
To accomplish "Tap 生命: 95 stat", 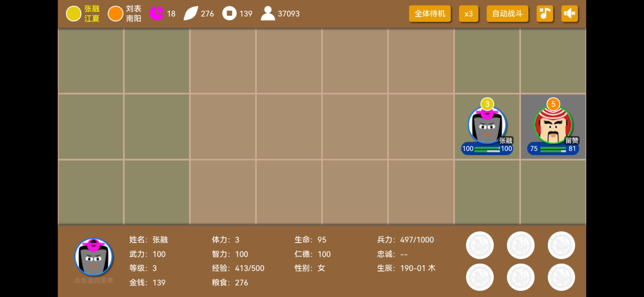I will click(310, 240).
